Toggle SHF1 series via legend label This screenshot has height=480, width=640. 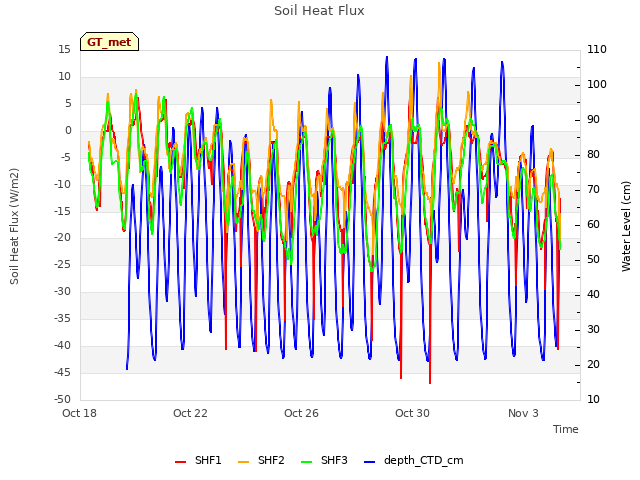208,460
